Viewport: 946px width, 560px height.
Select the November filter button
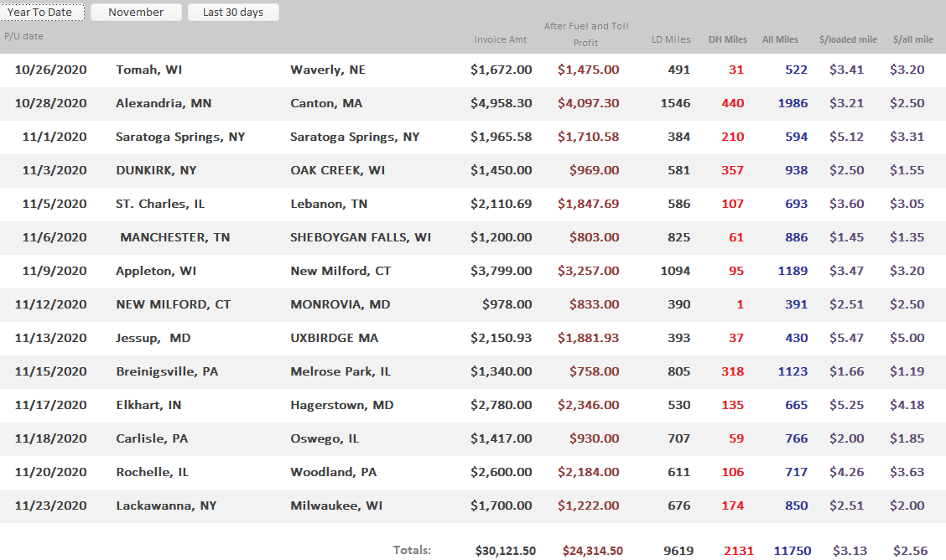[136, 13]
